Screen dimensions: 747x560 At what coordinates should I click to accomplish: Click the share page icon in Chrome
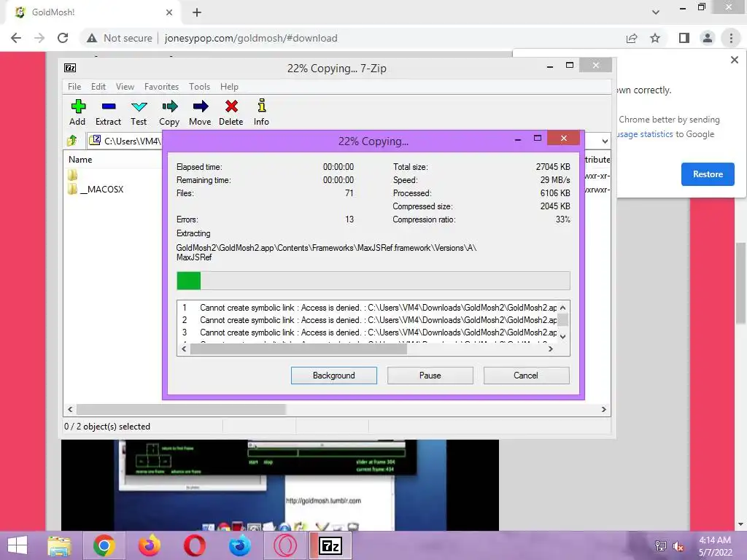point(632,38)
